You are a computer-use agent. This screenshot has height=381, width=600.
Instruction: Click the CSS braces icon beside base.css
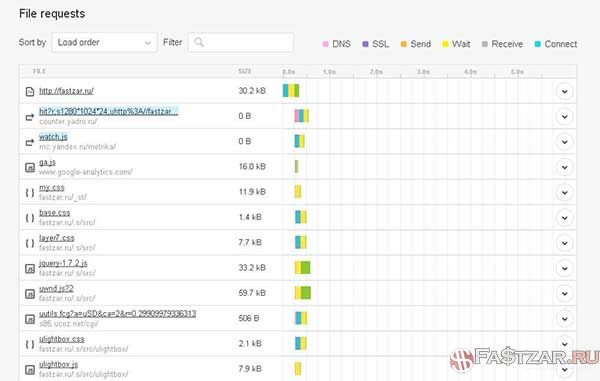(x=30, y=218)
